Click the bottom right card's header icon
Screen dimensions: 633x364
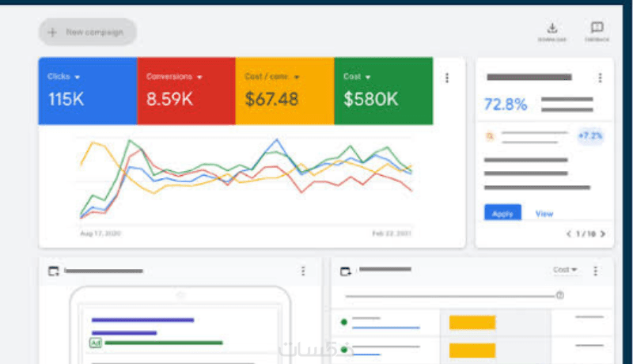pos(346,271)
